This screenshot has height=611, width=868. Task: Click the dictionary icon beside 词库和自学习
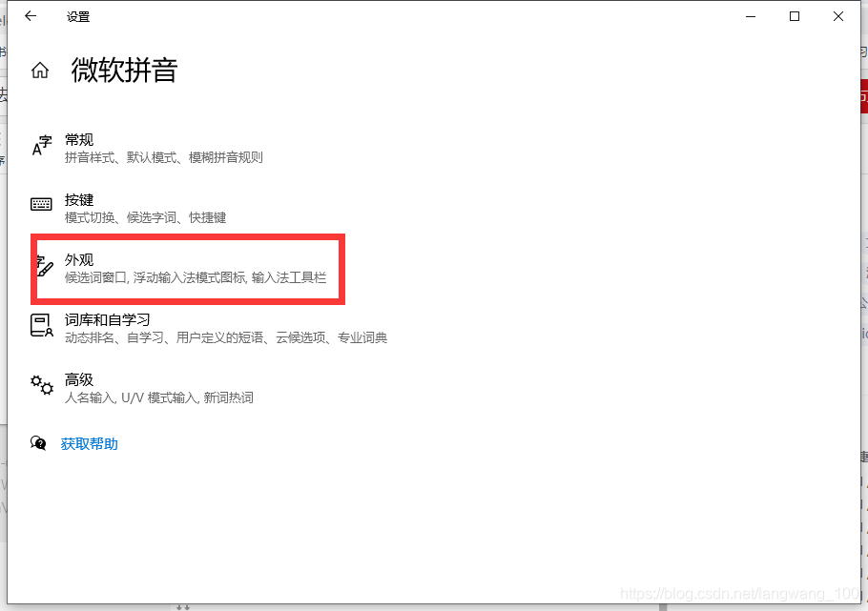[42, 325]
